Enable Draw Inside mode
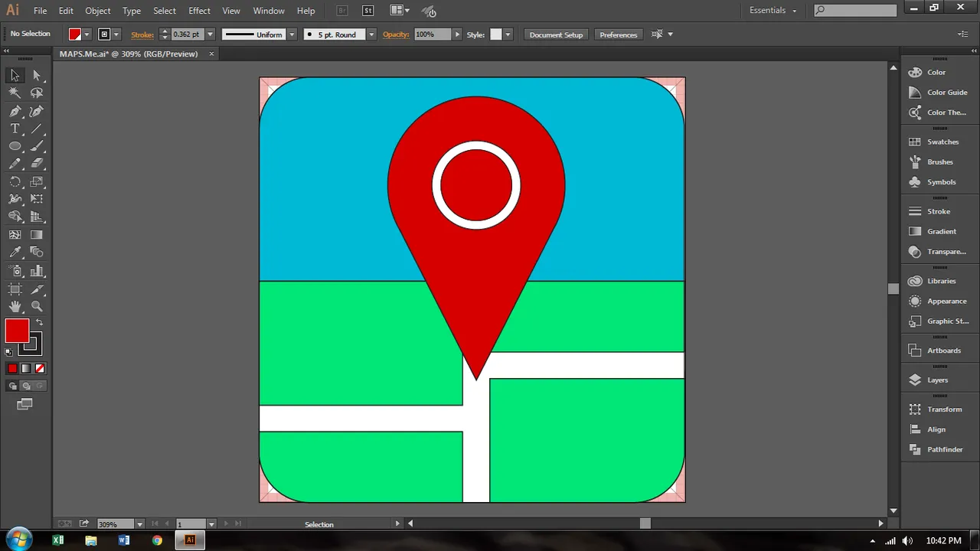Screen dimensions: 980x551 coord(39,386)
